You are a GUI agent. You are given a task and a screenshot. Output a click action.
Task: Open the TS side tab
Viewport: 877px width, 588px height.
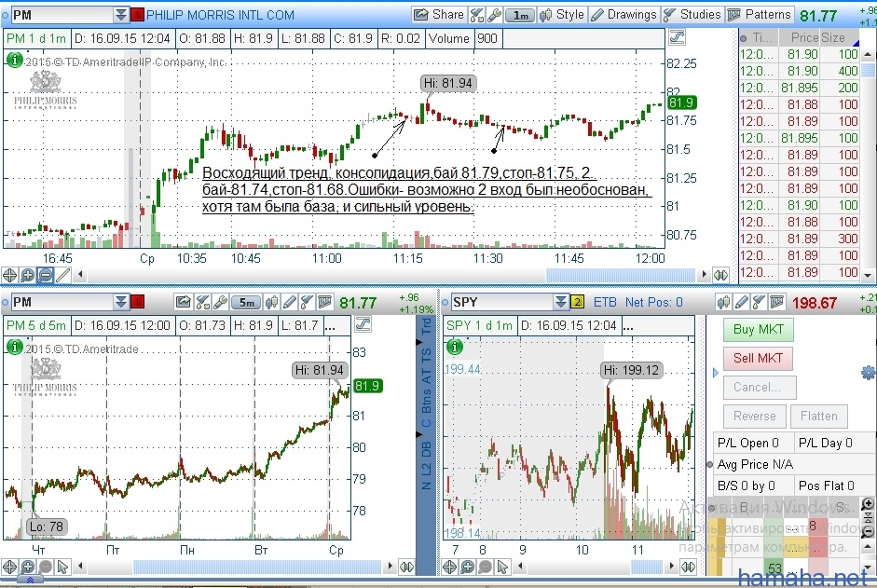[426, 356]
